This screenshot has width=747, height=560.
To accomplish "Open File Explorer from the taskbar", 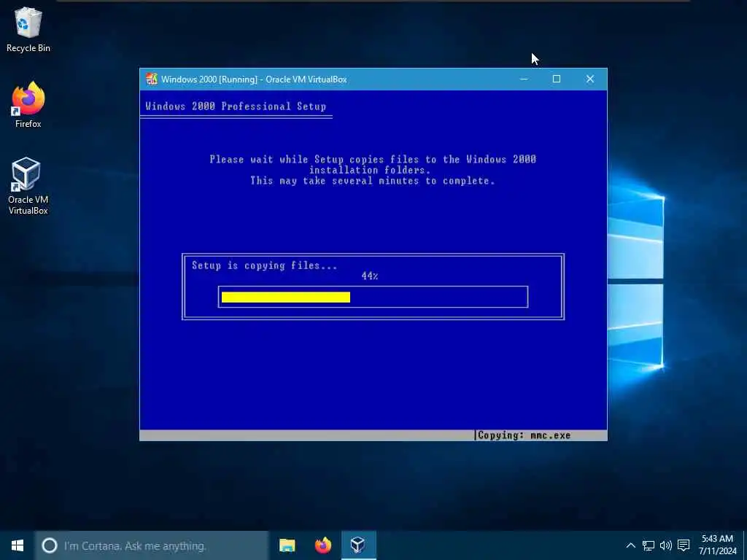I will [287, 545].
